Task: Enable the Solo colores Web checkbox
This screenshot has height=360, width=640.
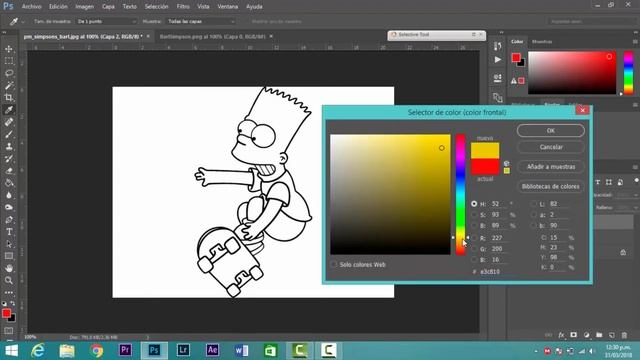Action: 334,264
